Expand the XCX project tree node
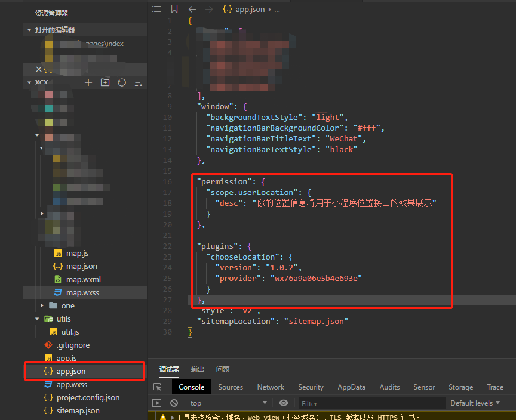 (30, 82)
